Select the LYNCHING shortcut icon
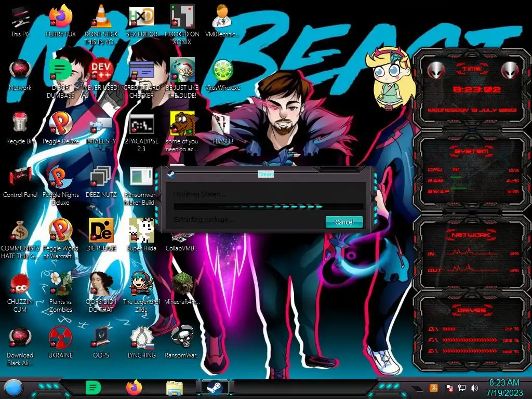This screenshot has width=532, height=399. 141,343
